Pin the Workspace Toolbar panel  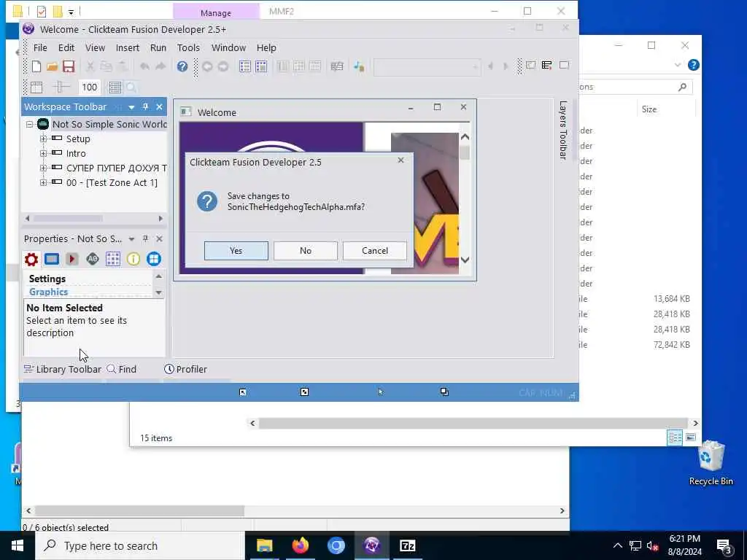(x=145, y=106)
